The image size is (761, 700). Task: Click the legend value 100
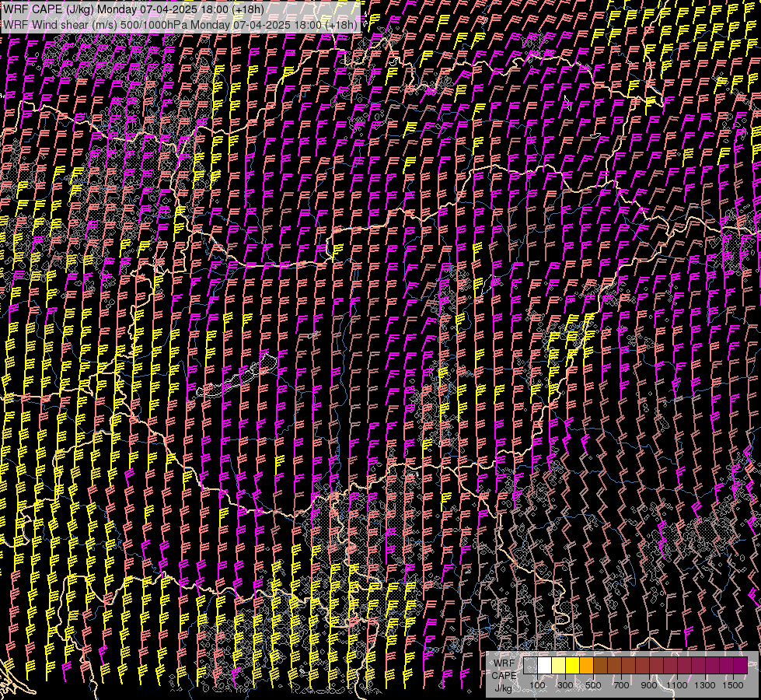click(x=537, y=685)
